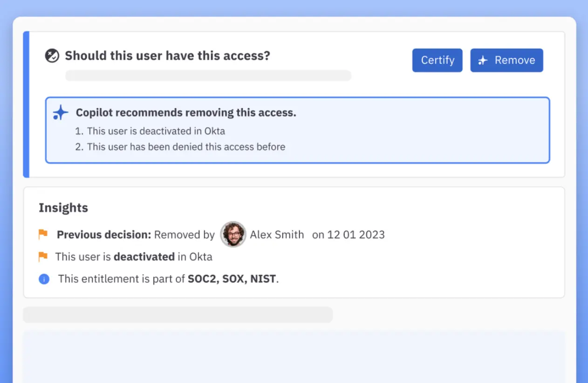Click the gray placeholder bar below the Insights card
This screenshot has height=383, width=588.
178,315
